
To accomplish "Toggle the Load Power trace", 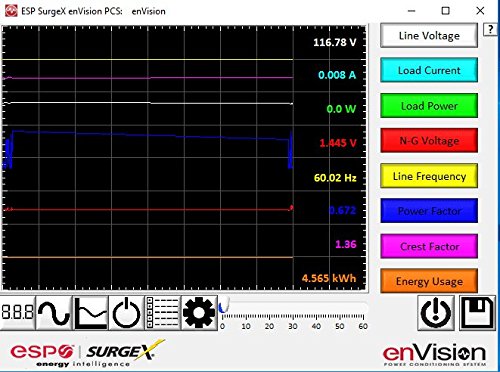I will pos(429,105).
